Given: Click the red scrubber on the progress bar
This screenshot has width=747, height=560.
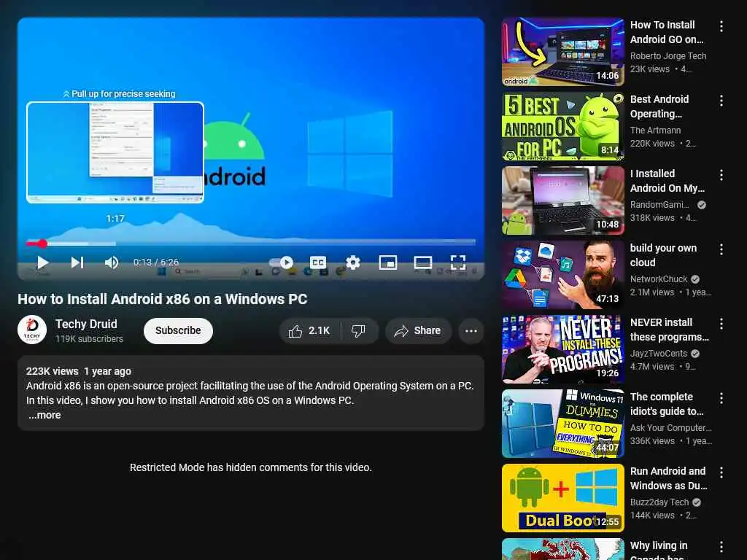Looking at the screenshot, I should point(42,244).
